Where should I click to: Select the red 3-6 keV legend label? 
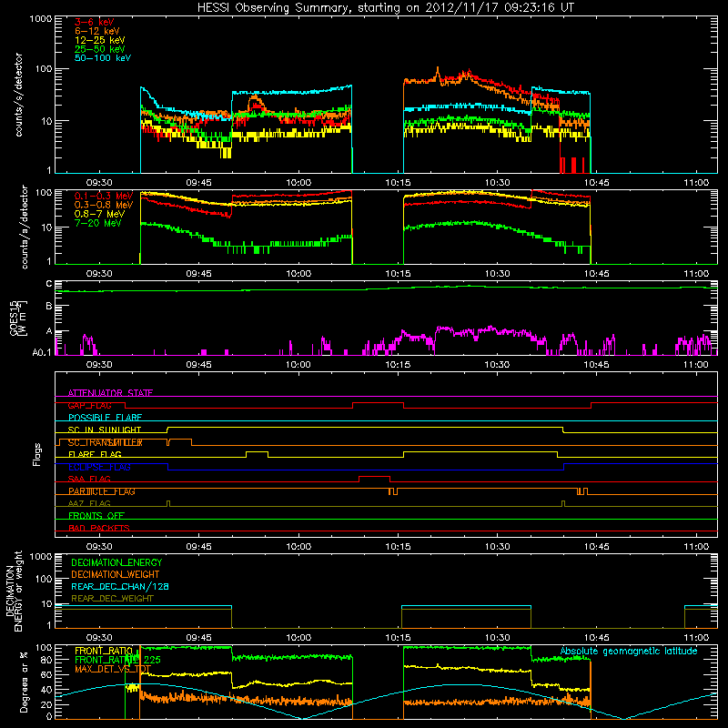pyautogui.click(x=95, y=22)
